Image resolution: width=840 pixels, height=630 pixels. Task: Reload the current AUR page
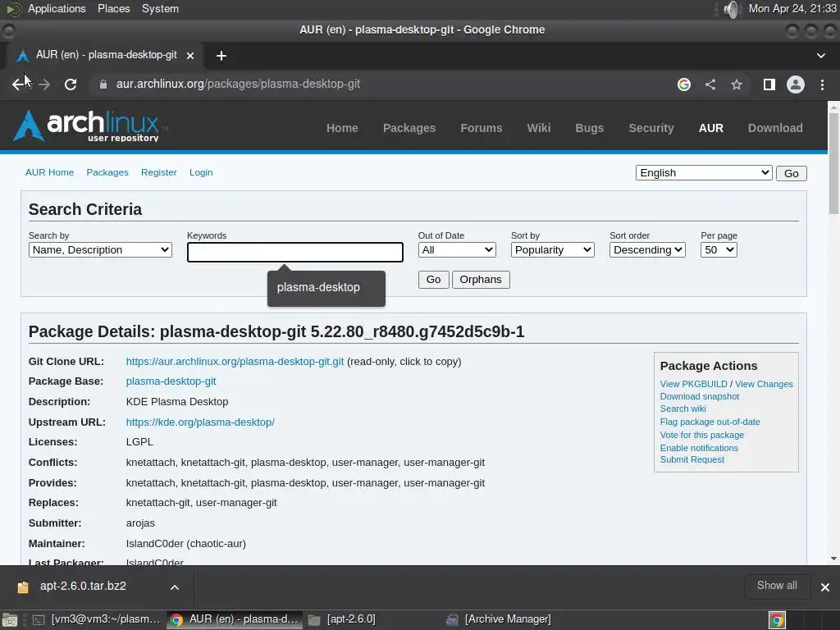(x=71, y=84)
